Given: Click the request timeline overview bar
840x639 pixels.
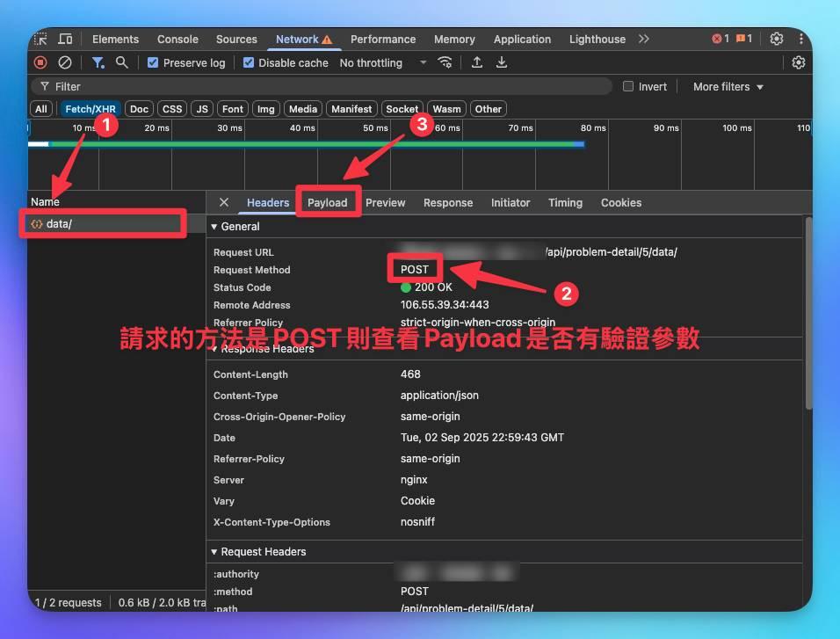Looking at the screenshot, I should click(x=307, y=144).
